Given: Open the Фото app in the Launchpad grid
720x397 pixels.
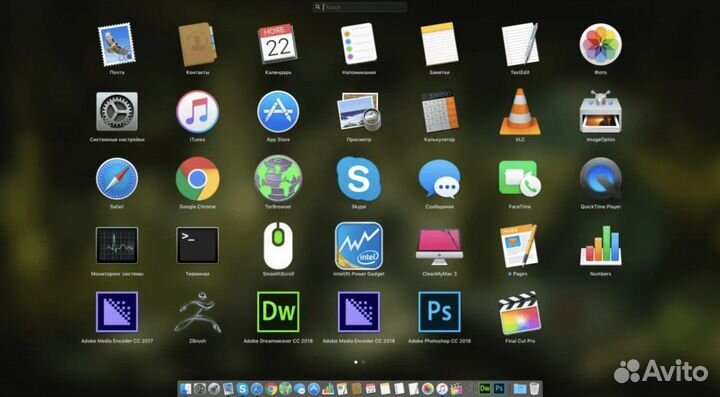Looking at the screenshot, I should 600,45.
